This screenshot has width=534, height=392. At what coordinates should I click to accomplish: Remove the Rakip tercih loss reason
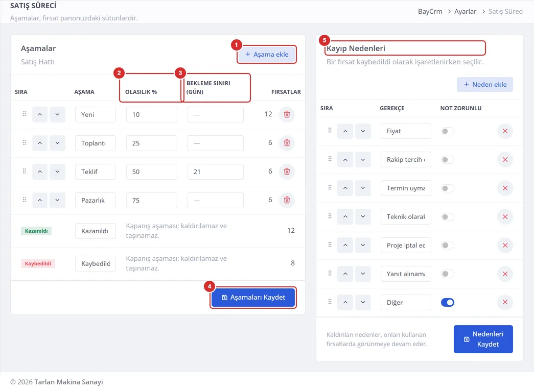[505, 160]
